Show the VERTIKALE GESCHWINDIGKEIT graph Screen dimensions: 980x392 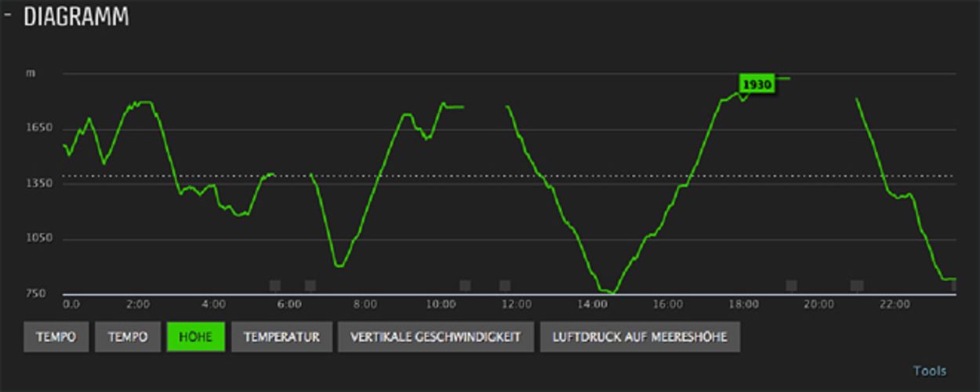coord(436,337)
